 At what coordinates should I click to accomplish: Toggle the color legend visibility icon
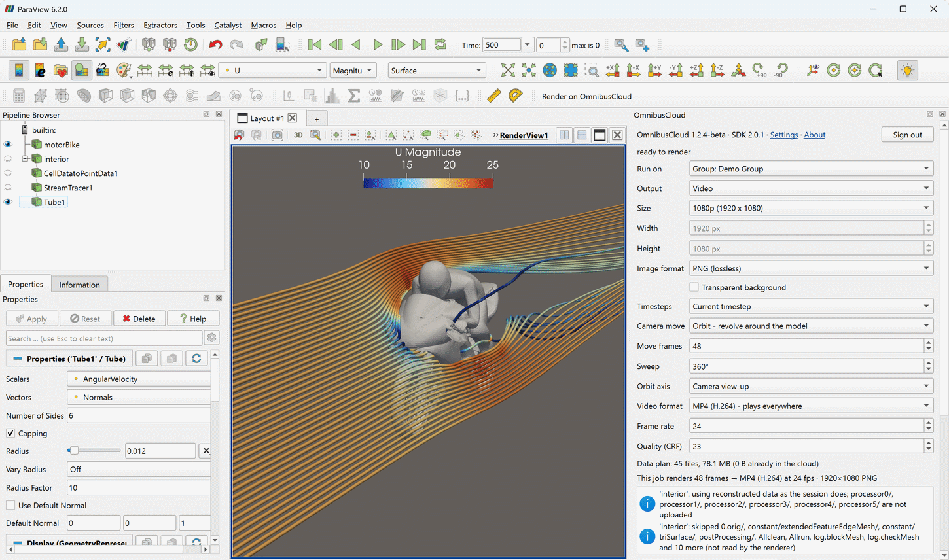19,70
